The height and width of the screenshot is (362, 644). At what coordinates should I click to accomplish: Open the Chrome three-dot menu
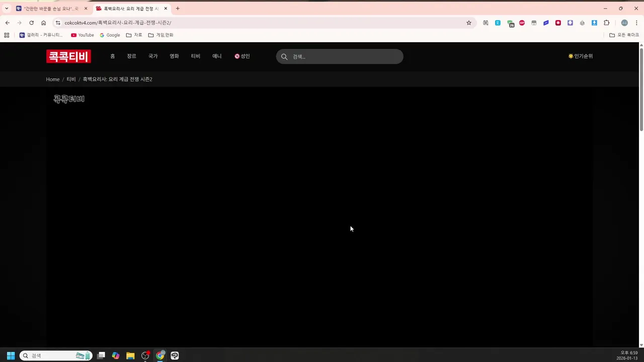point(636,23)
